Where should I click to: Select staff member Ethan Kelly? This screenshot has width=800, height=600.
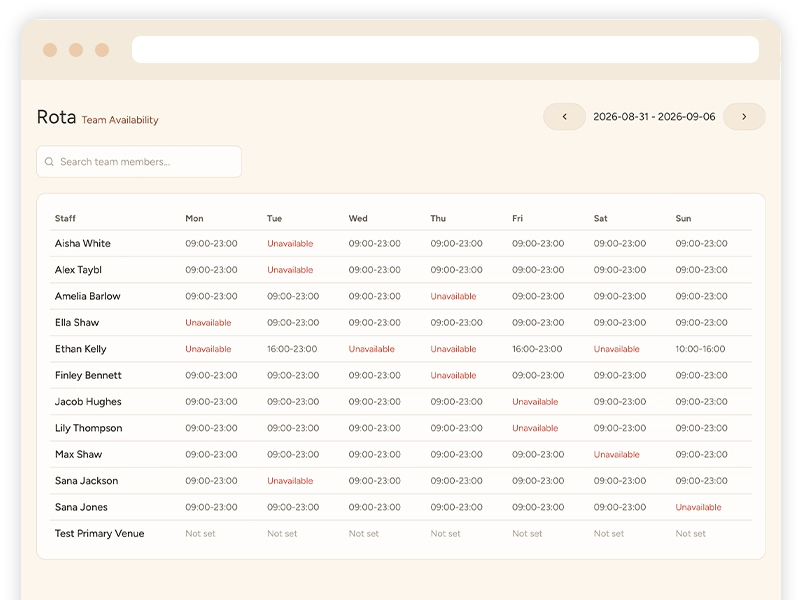81,349
